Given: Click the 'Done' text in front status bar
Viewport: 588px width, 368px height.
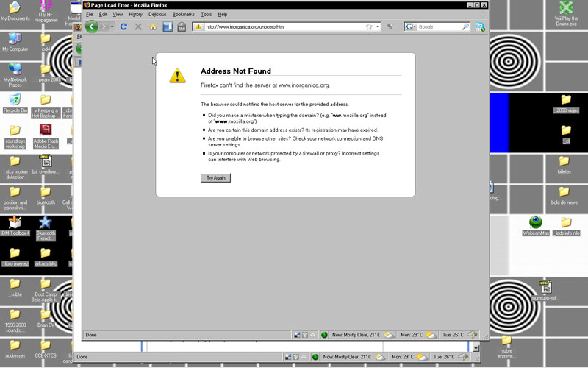Looking at the screenshot, I should (x=91, y=335).
